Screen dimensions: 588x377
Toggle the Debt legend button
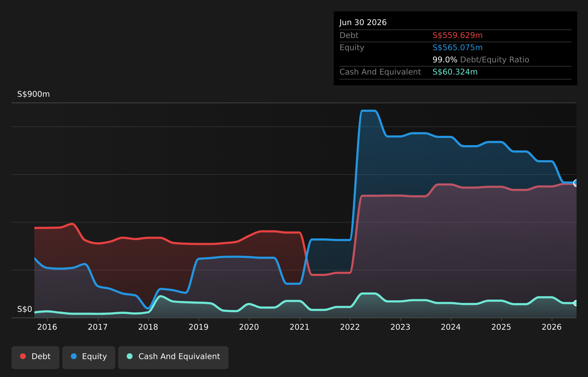point(35,357)
